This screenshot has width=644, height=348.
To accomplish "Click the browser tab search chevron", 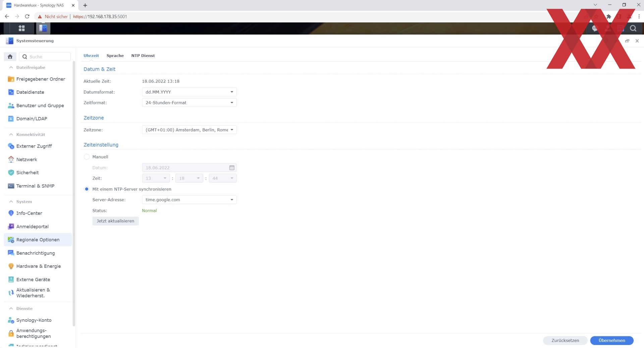I will (x=595, y=5).
